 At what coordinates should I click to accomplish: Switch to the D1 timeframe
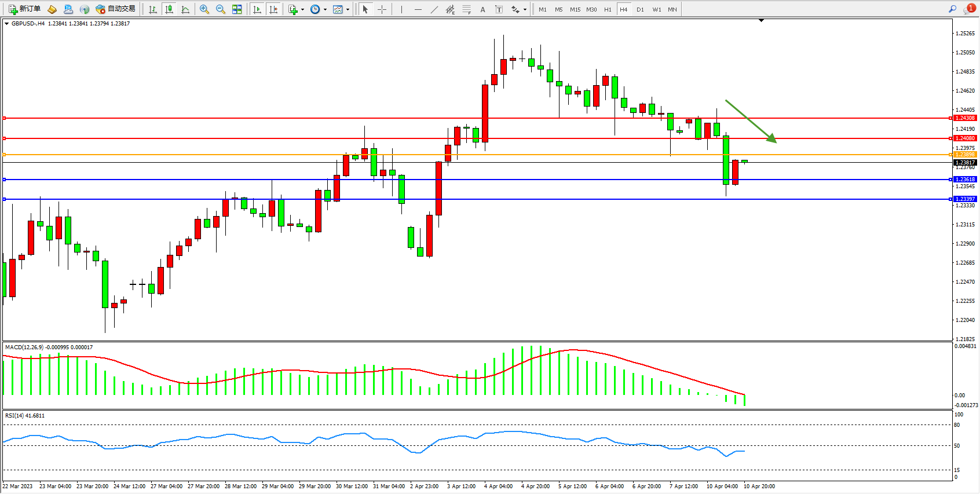[640, 9]
